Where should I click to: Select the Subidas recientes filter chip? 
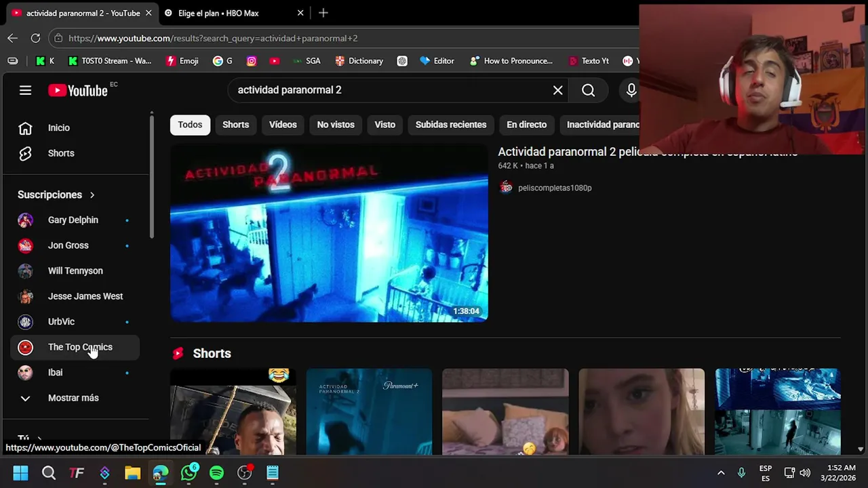(451, 125)
